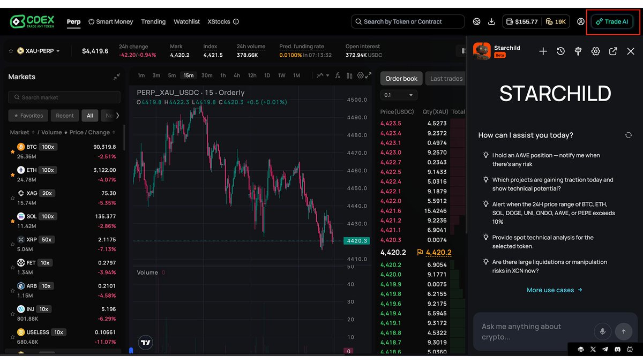The image size is (643, 364).
Task: Toggle favorite star for SOL
Action: point(12,222)
